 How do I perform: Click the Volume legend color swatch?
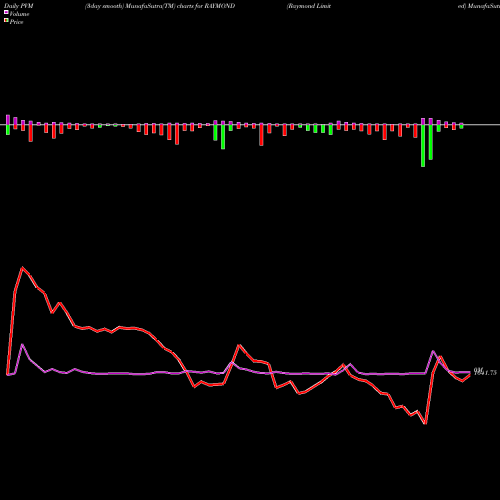coord(6,12)
